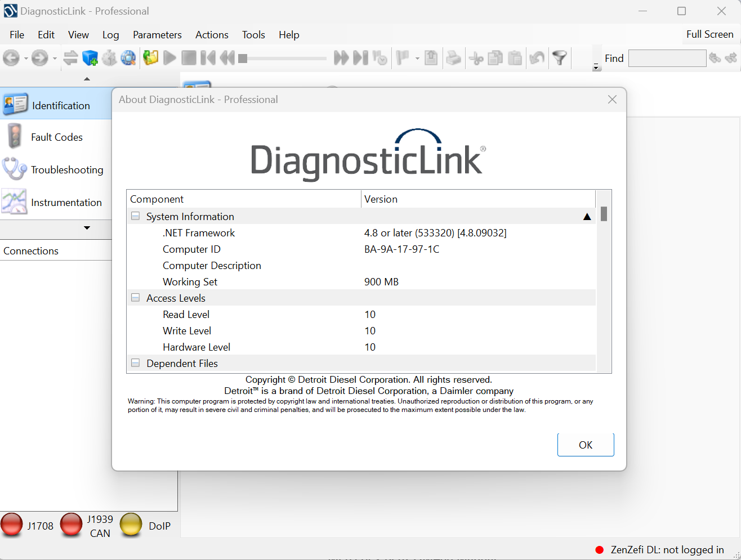Collapse the Access Levels group
Image resolution: width=741 pixels, height=560 pixels.
click(135, 298)
